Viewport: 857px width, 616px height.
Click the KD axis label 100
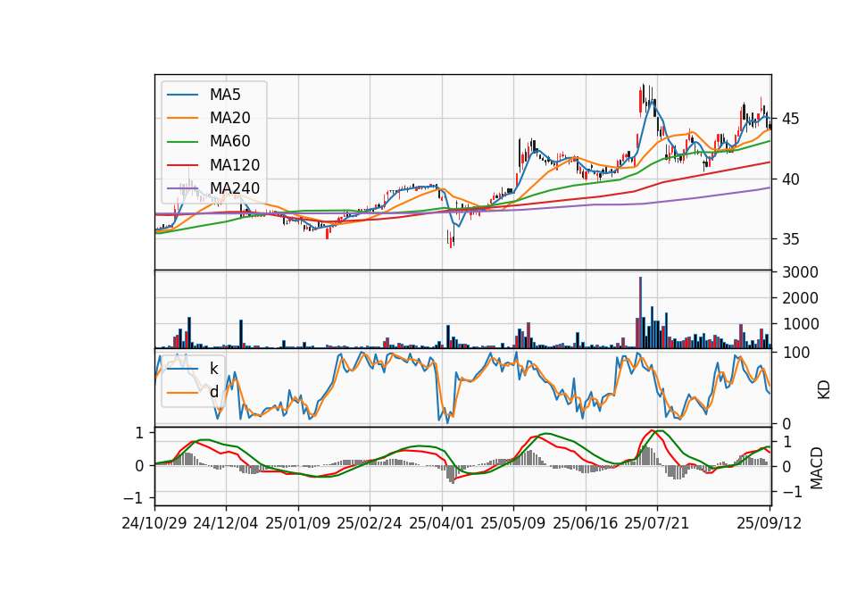796,354
